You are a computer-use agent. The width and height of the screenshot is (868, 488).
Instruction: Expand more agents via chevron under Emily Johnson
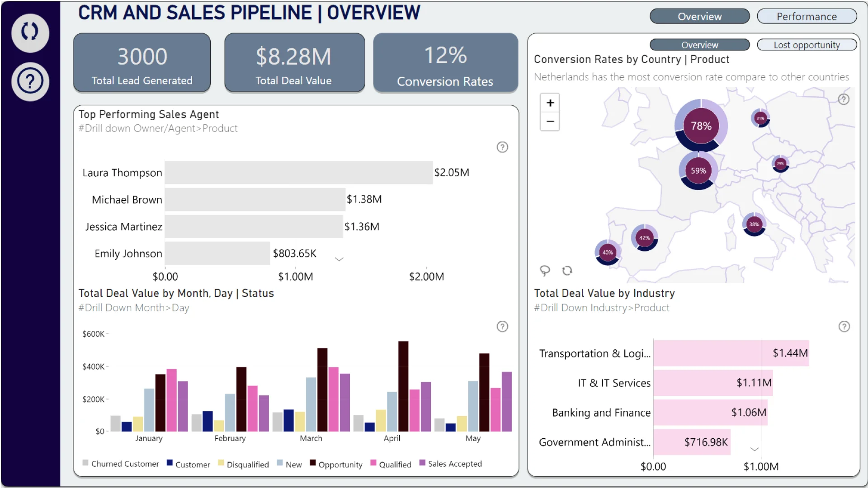339,259
